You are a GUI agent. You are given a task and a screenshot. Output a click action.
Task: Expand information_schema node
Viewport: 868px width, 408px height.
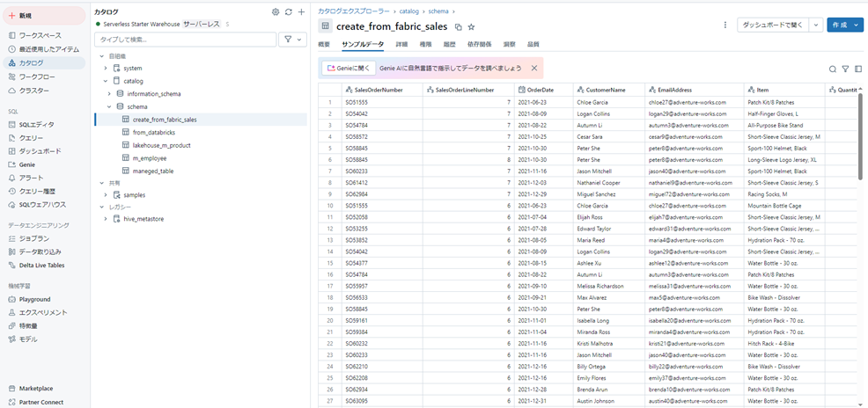pos(110,94)
